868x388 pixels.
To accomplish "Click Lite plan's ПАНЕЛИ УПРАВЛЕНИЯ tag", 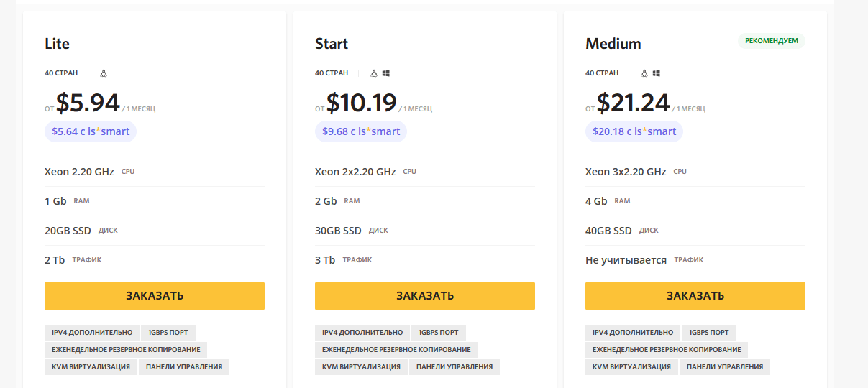I will click(x=184, y=367).
